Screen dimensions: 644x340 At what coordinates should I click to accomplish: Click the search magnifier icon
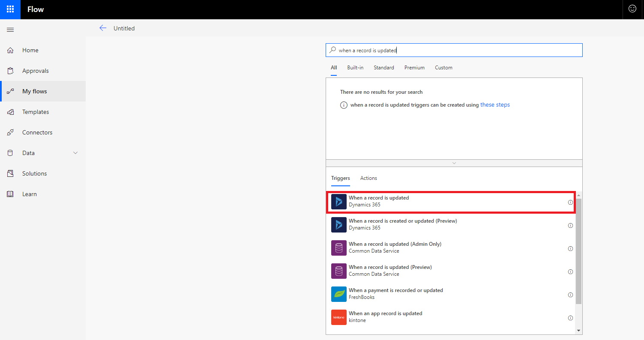click(332, 50)
